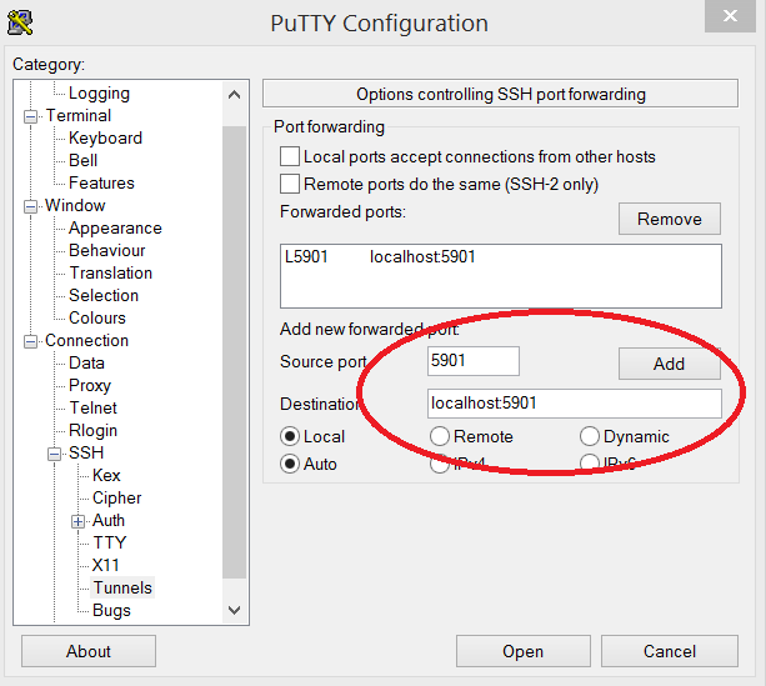
Task: Open the SSH session
Action: click(523, 651)
